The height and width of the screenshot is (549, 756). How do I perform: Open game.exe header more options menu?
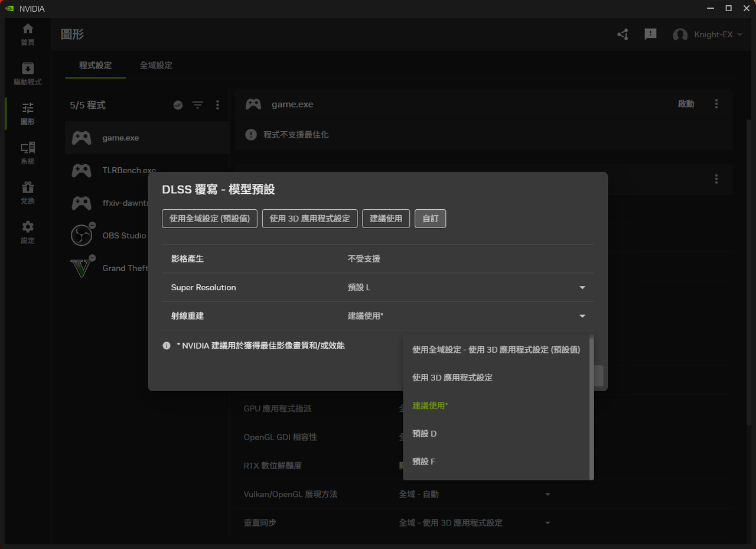click(716, 104)
